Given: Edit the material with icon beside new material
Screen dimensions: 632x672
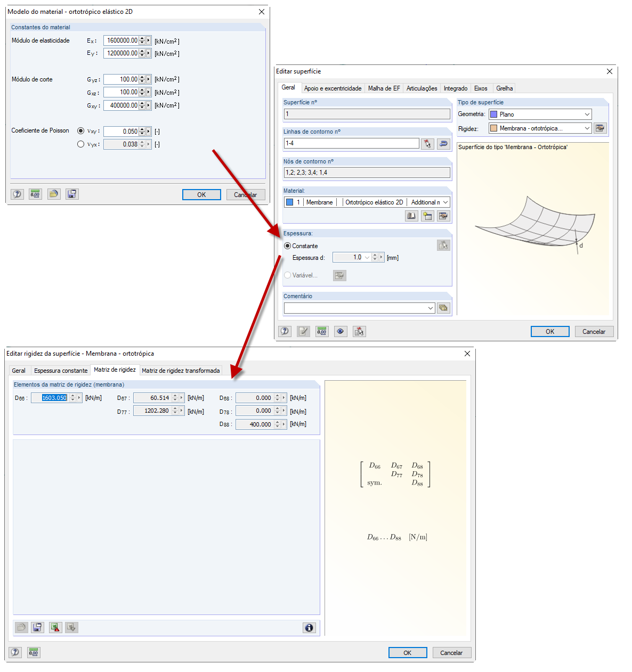Looking at the screenshot, I should click(x=443, y=216).
